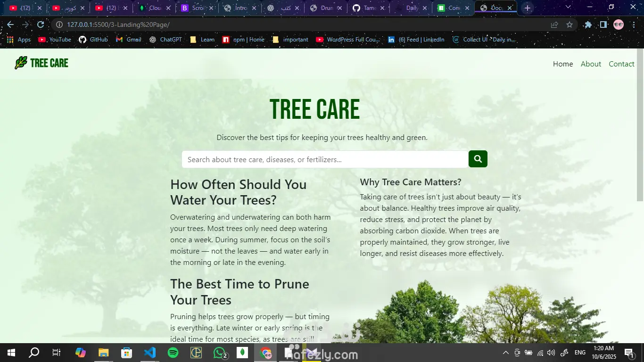The image size is (644, 362).
Task: Launch Copilot from the taskbar
Action: tap(81, 353)
